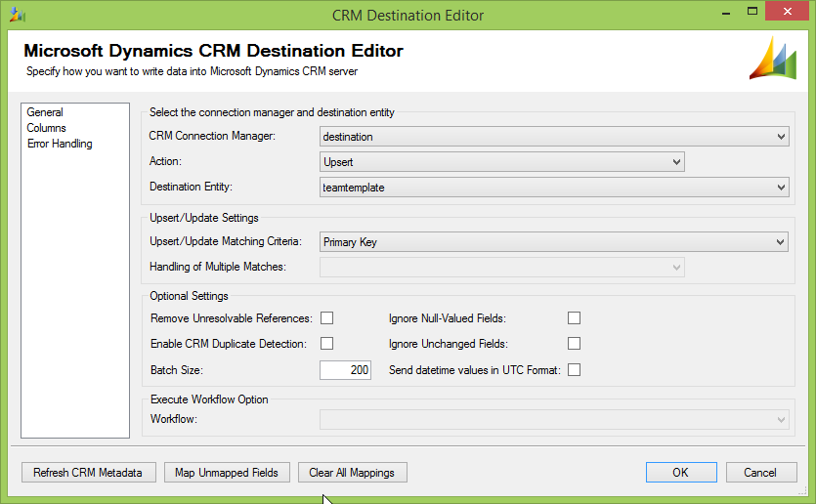The width and height of the screenshot is (816, 504).
Task: Open CRM Connection Manager dropdown
Action: (x=554, y=137)
